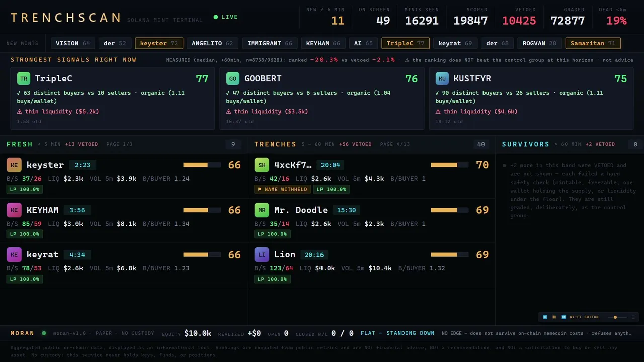
Task: Open the GOOBERT strongest signal card
Action: (322, 99)
